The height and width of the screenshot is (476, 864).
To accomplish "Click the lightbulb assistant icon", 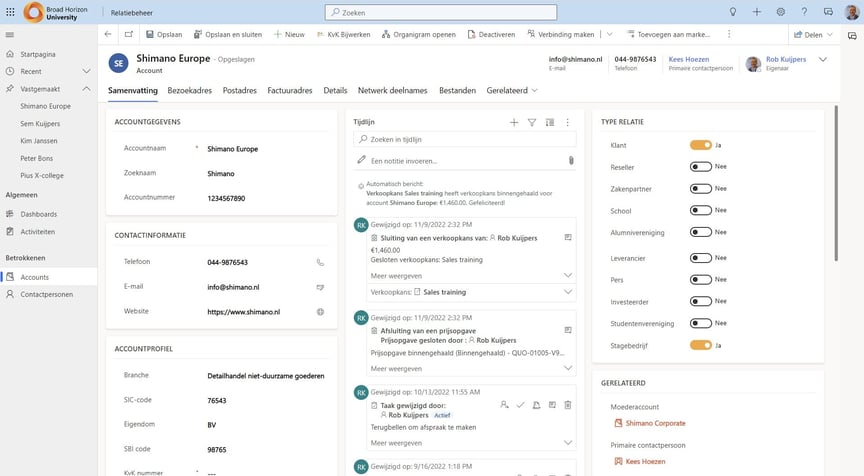I will coord(733,12).
